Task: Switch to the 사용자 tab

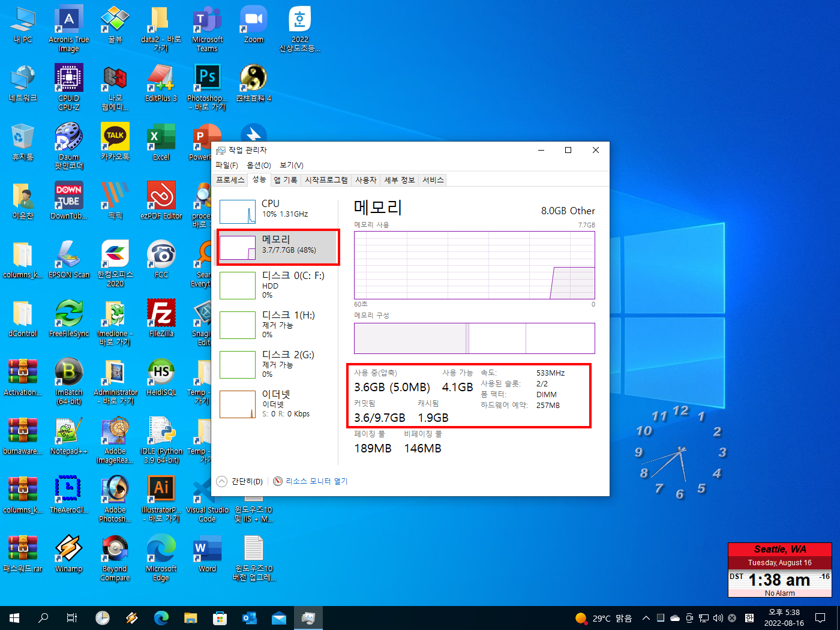Action: coord(366,180)
